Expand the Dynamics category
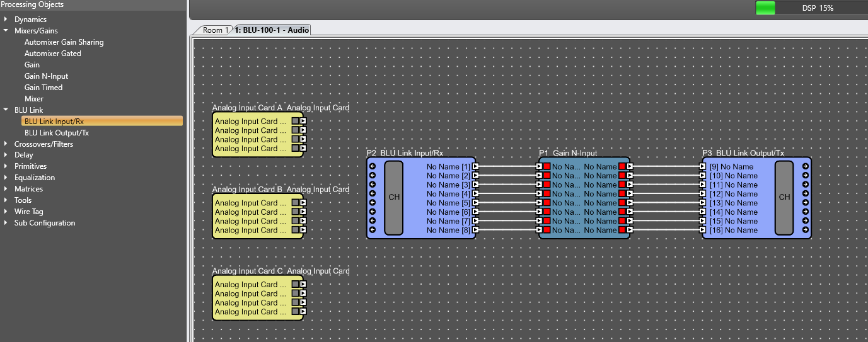Screen dimensions: 868x342 tap(6, 20)
